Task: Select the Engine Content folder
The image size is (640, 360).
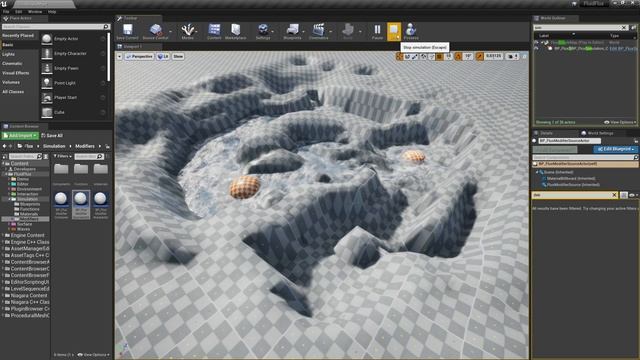Action: (x=27, y=236)
